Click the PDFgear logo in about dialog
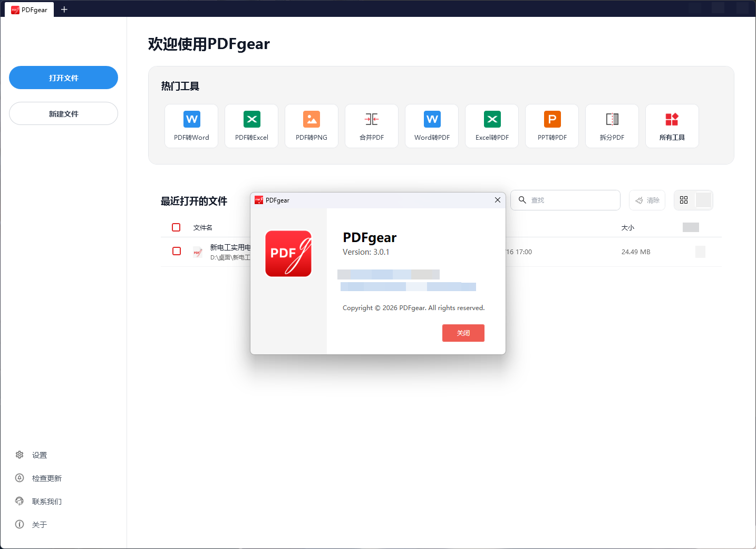 (x=288, y=254)
